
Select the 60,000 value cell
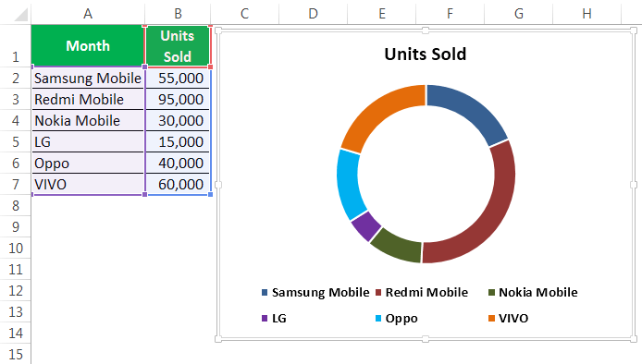tap(178, 184)
